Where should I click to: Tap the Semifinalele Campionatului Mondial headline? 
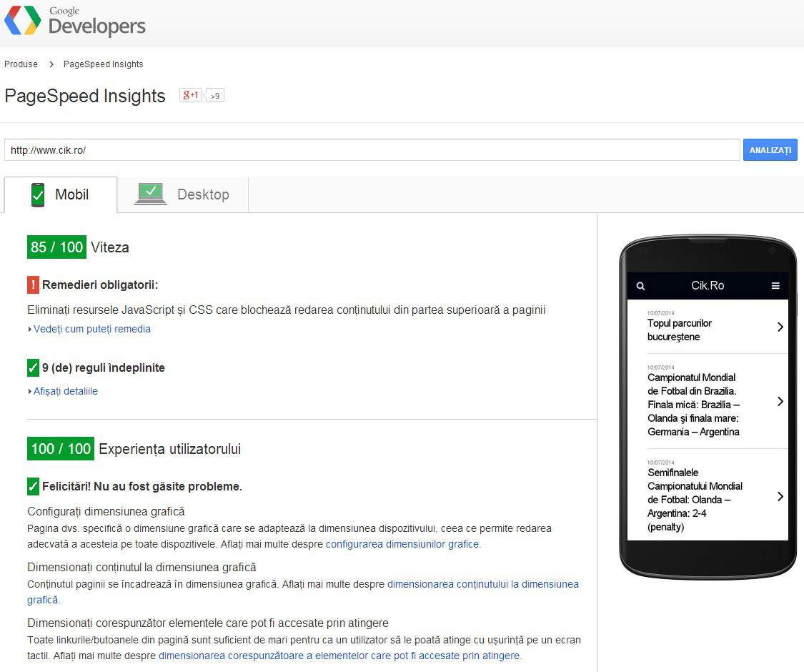pyautogui.click(x=695, y=499)
